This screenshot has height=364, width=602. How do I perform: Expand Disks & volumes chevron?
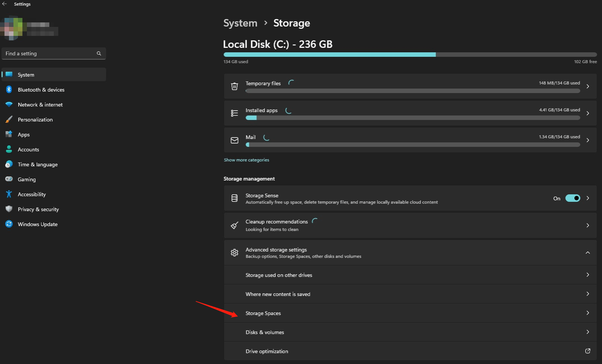coord(587,332)
